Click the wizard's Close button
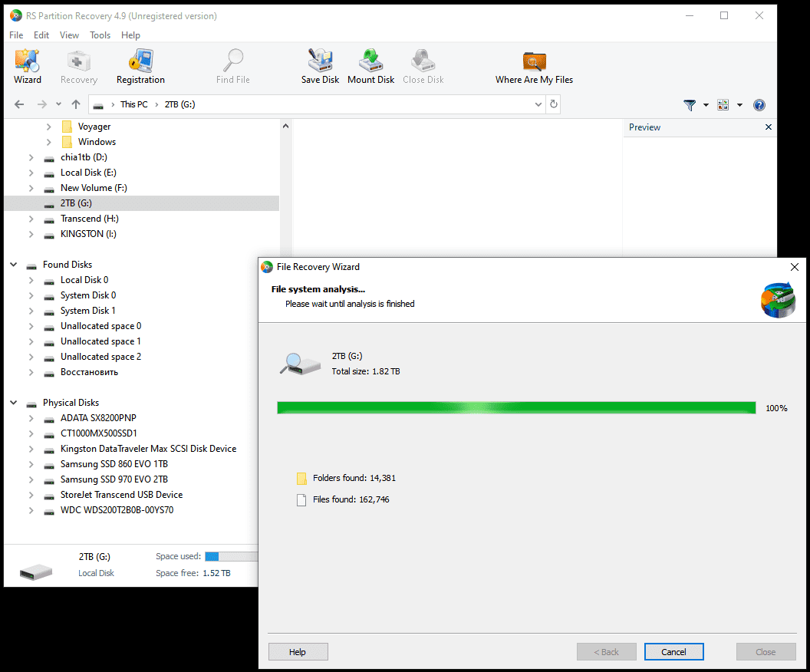This screenshot has width=810, height=672. pos(766,652)
